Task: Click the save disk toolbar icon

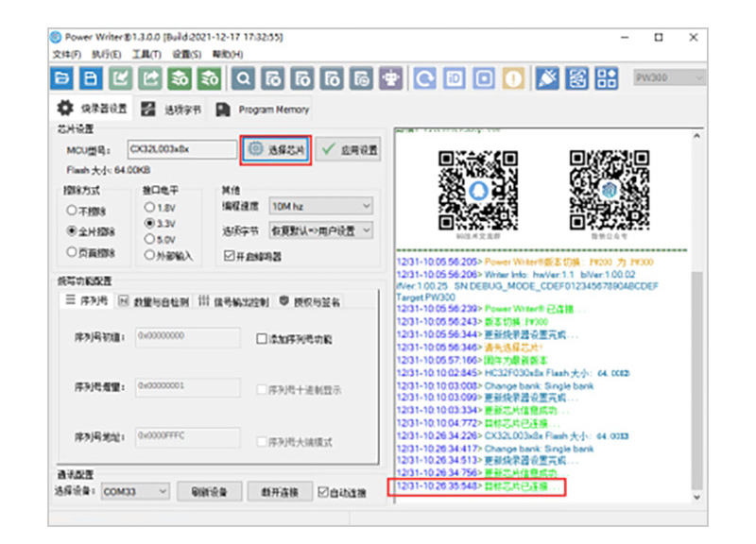Action: point(92,78)
